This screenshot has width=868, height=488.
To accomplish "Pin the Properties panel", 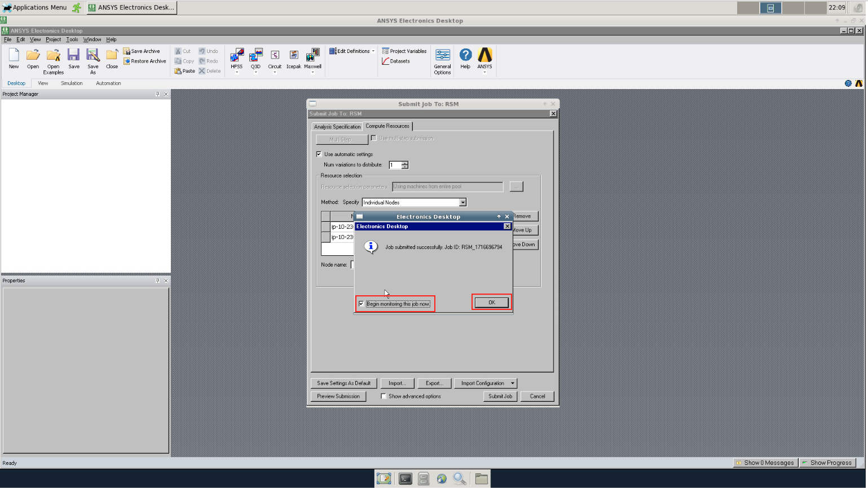I will coord(157,281).
